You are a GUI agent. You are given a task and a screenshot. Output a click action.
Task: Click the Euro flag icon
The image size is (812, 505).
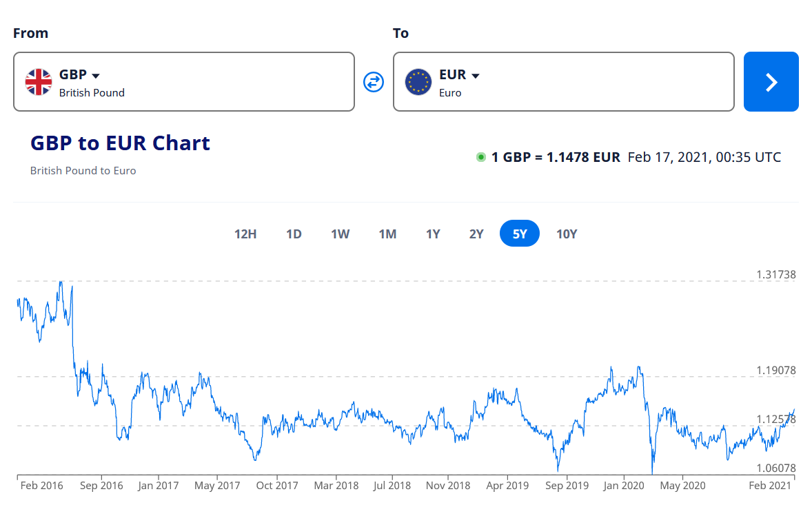(418, 82)
